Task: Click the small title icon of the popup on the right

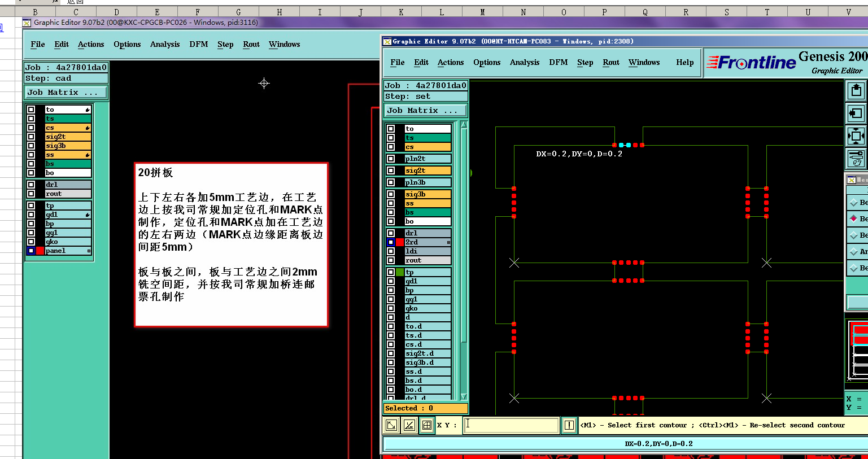Action: pos(852,180)
